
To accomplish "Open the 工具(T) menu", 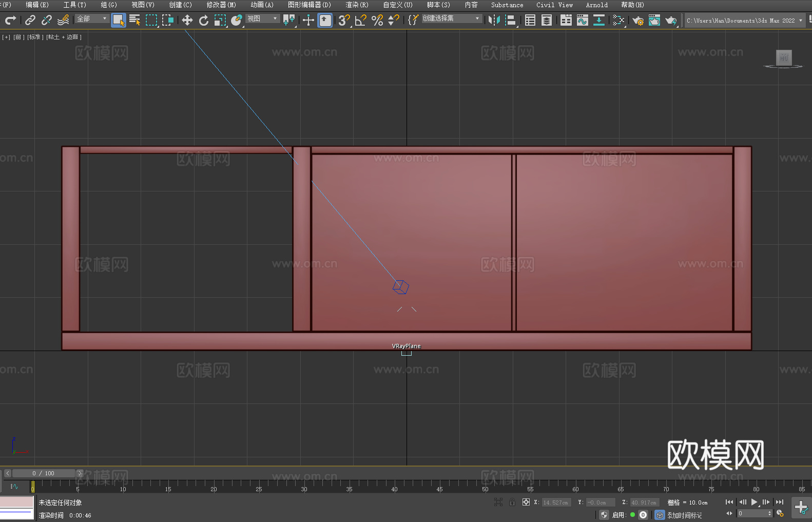I will (75, 5).
